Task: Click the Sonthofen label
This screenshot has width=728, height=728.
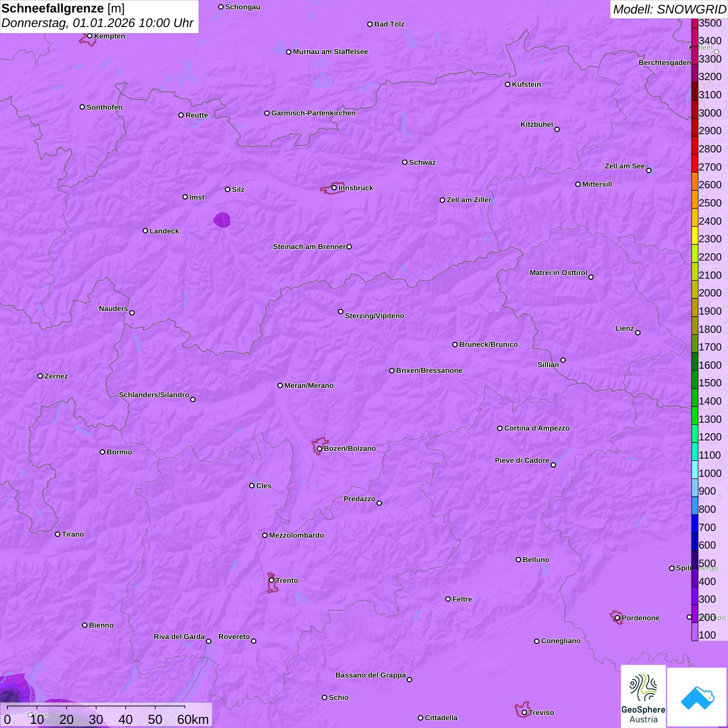Action: [105, 107]
